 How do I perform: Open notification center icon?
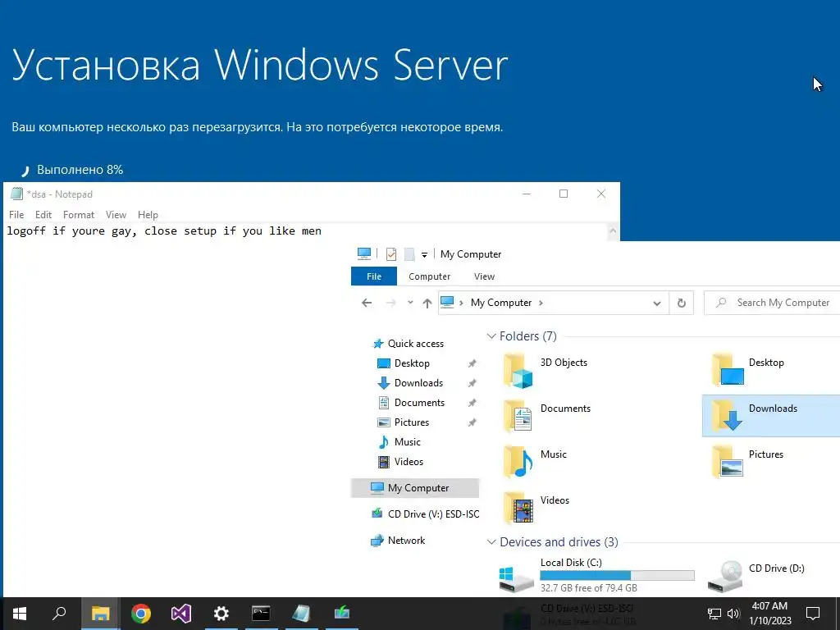813,614
